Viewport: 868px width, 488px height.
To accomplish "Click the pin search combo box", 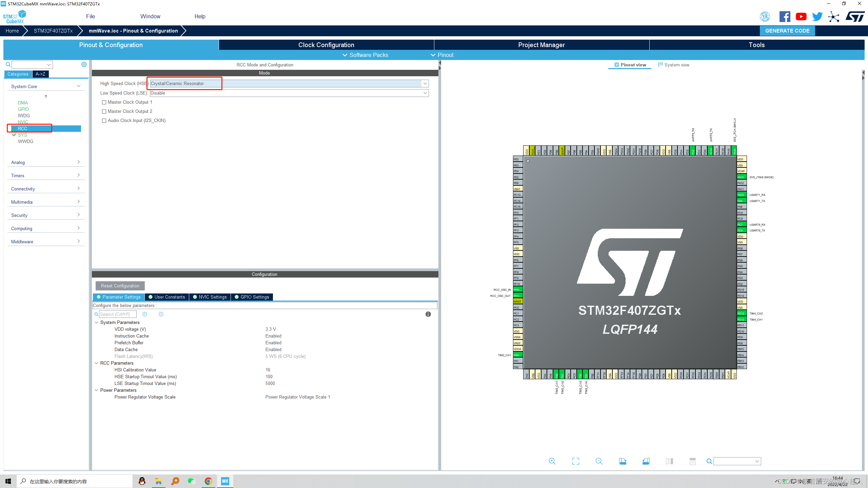I will (x=737, y=461).
